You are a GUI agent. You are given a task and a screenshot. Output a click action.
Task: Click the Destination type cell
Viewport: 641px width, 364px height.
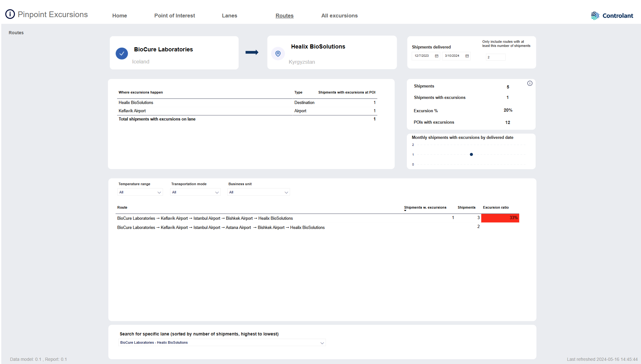[304, 102]
